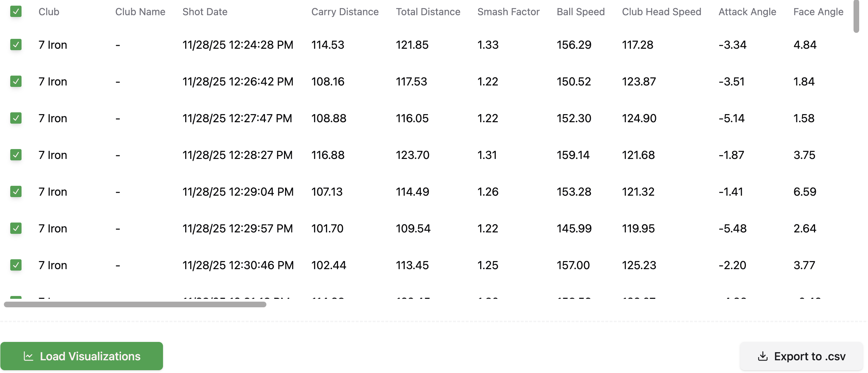This screenshot has width=868, height=373.
Task: Uncheck the 12:24:28 PM shot row
Action: tap(16, 45)
